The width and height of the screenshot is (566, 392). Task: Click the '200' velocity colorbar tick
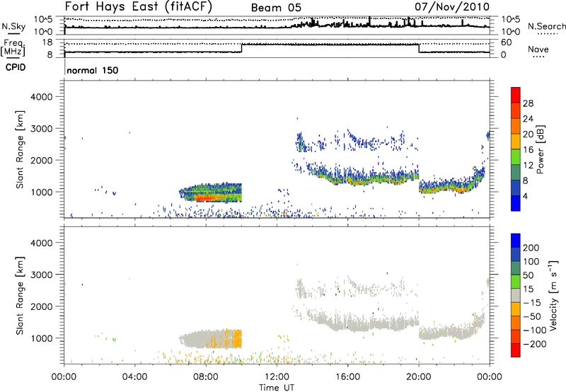click(531, 248)
